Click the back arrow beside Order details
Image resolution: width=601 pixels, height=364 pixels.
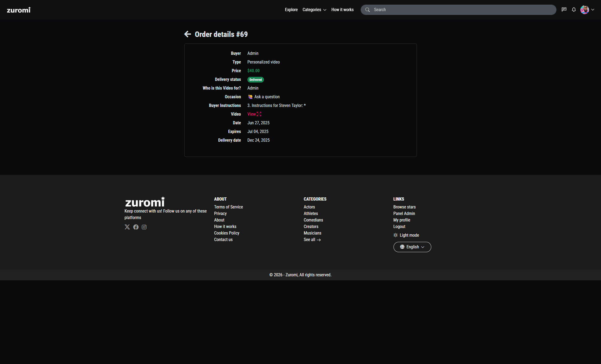tap(187, 34)
